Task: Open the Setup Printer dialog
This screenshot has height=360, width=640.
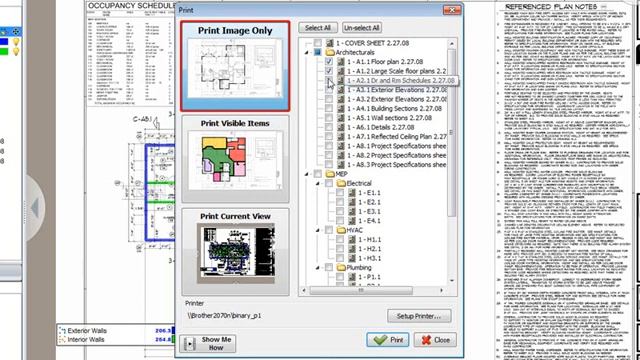Action: click(419, 316)
